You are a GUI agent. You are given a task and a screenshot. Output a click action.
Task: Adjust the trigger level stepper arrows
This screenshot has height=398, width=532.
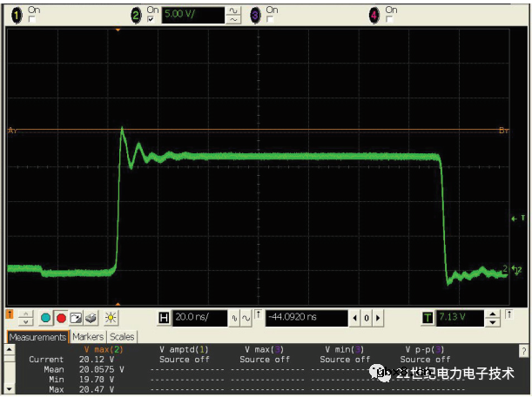(x=494, y=318)
